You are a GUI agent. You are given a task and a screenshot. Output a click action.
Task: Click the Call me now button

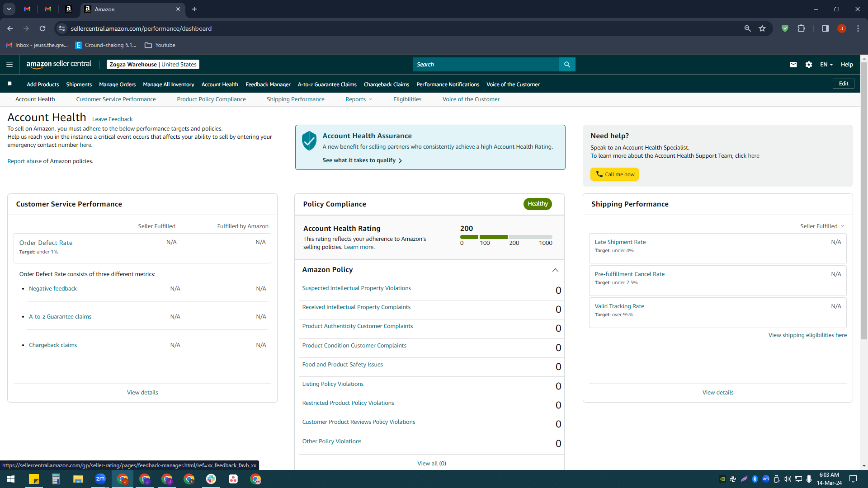(614, 174)
